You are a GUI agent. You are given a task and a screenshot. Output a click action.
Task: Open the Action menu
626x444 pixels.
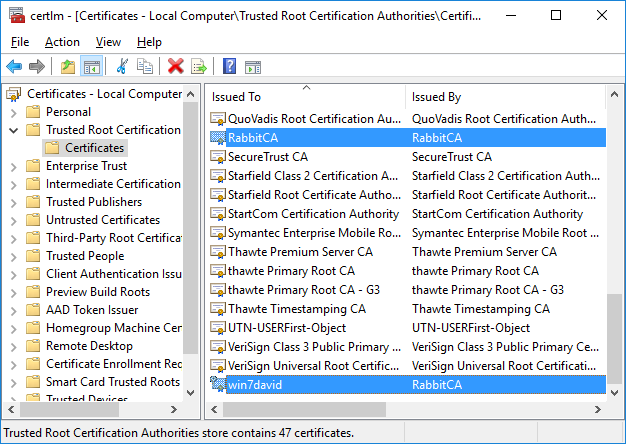[x=62, y=42]
